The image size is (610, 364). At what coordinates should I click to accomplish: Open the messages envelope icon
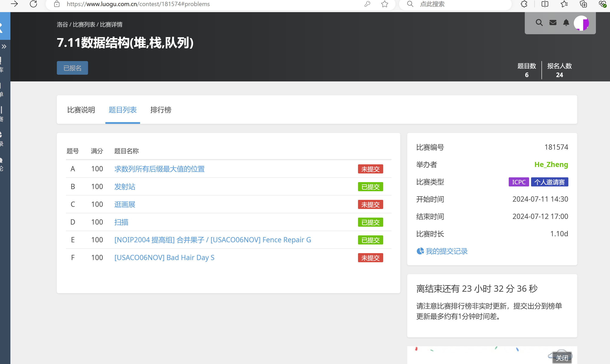(553, 23)
